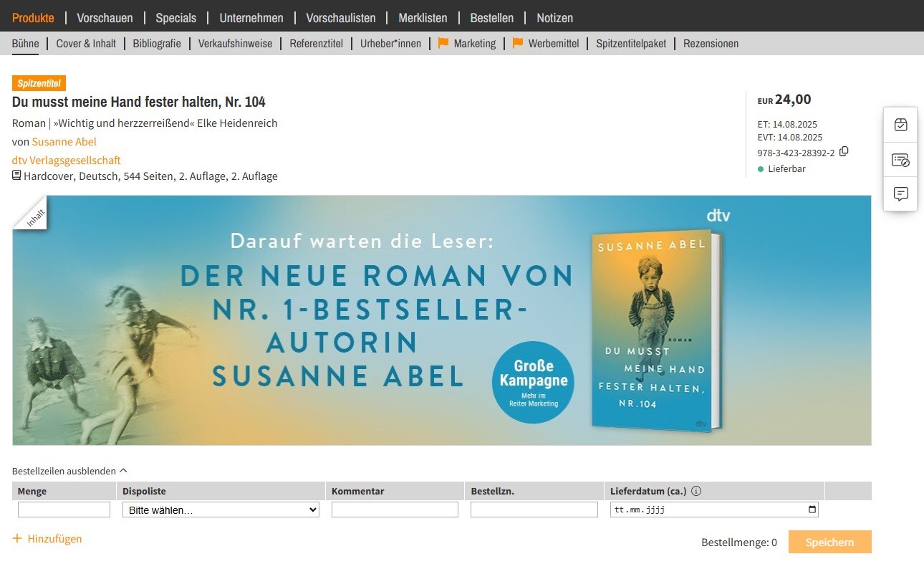Open the calendar picker in the Lieferdatum field

coord(812,510)
